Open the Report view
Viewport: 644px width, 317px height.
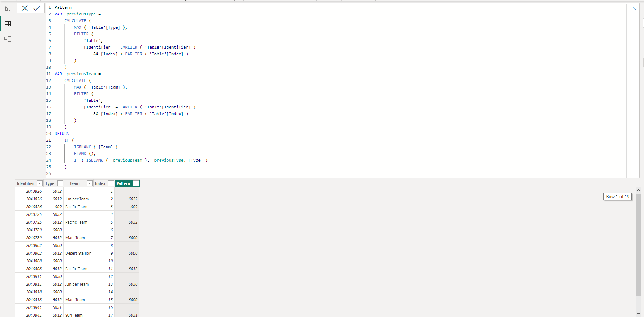8,8
